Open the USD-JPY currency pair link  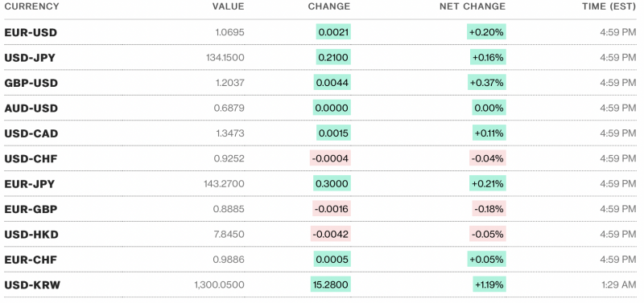[x=30, y=58]
